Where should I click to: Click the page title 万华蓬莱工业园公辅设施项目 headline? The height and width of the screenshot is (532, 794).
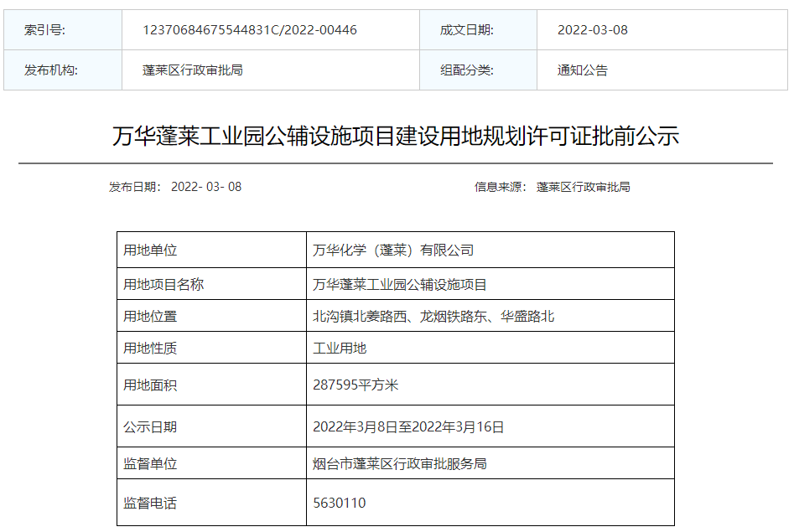pos(396,137)
